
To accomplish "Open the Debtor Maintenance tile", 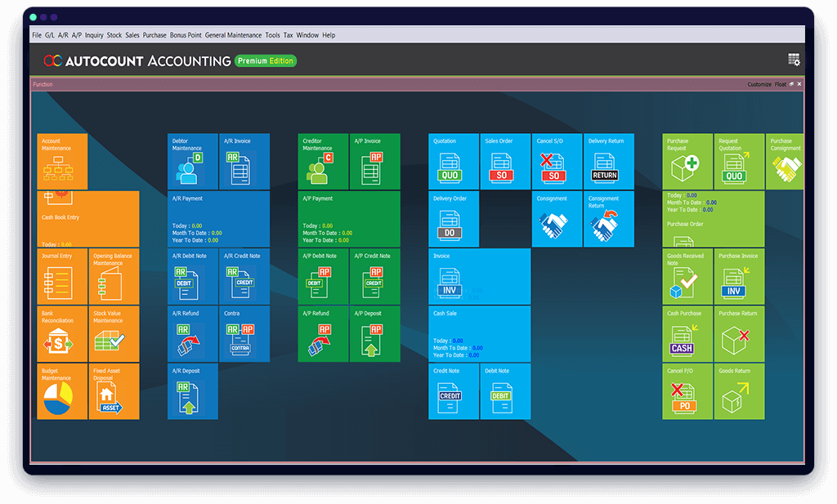I will click(x=192, y=162).
